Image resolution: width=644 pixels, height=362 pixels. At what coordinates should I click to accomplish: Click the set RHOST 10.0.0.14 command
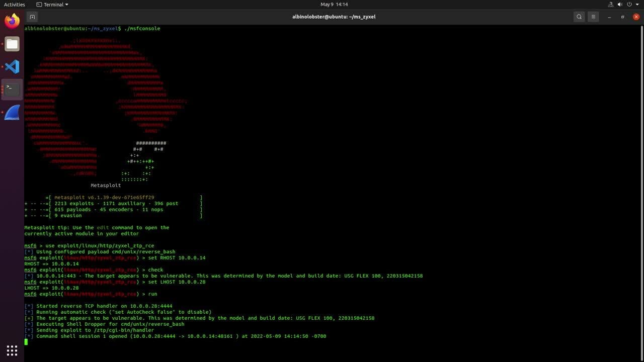point(176,258)
